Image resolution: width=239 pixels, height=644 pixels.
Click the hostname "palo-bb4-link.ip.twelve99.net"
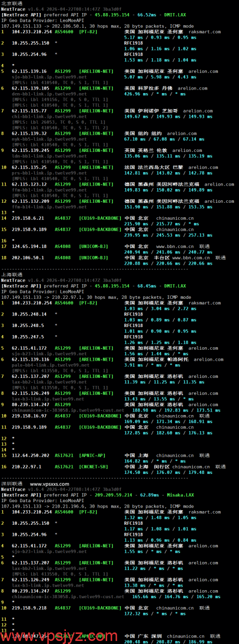[x=50, y=365]
